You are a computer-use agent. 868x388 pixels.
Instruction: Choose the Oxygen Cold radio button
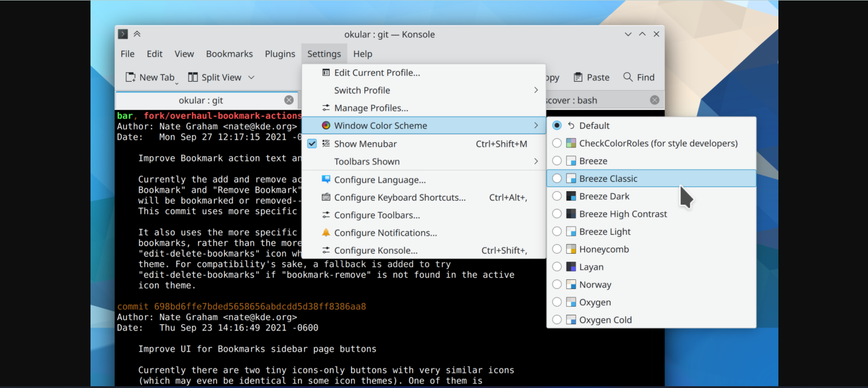[557, 320]
